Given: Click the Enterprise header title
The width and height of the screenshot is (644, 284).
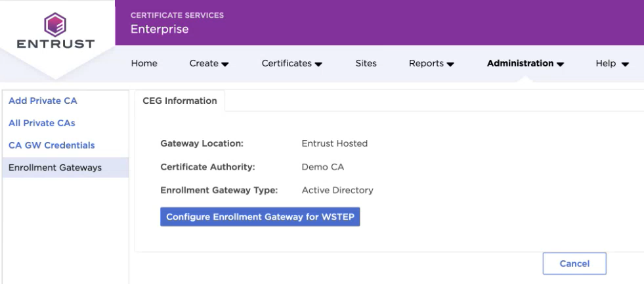Looking at the screenshot, I should tap(160, 29).
